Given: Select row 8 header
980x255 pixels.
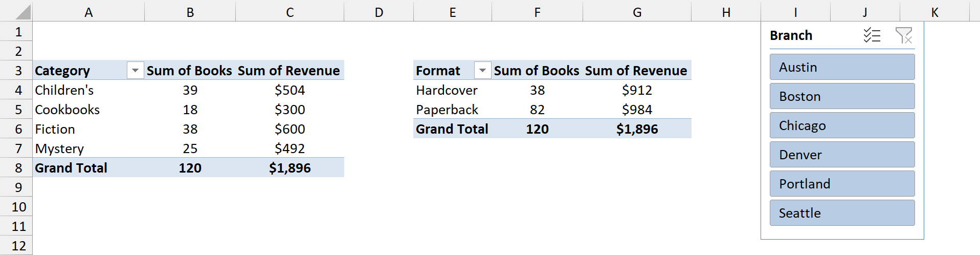Looking at the screenshot, I should [x=16, y=168].
